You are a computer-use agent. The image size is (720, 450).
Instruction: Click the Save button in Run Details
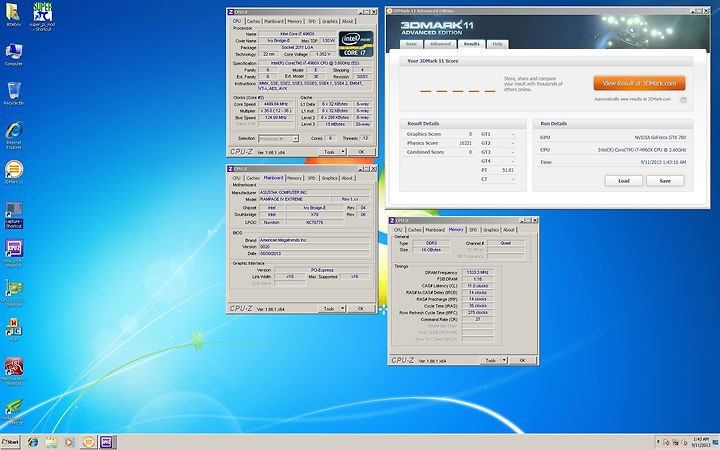[x=665, y=181]
